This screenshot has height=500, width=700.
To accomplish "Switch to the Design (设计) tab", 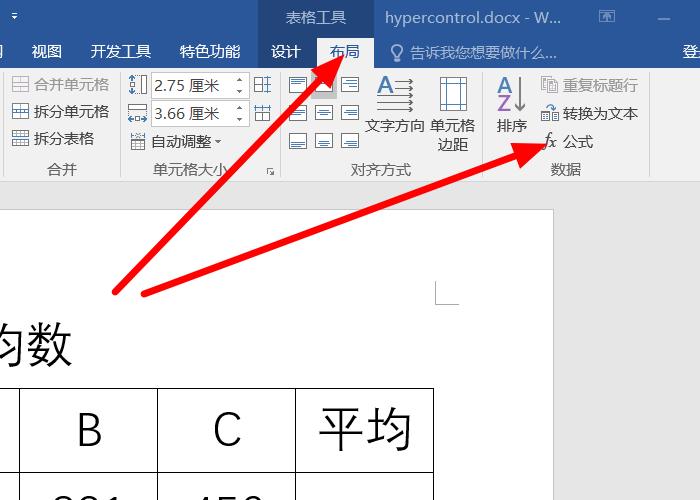I will pos(285,52).
